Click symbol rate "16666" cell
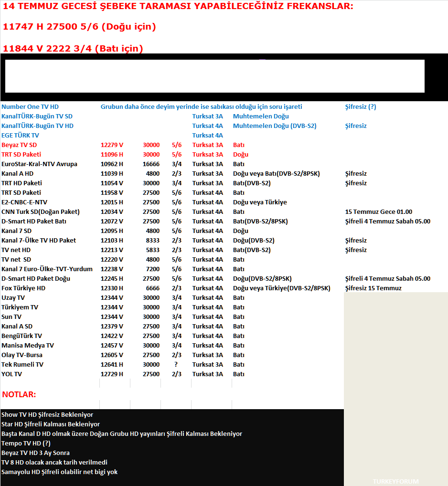448x486 pixels. [151, 164]
